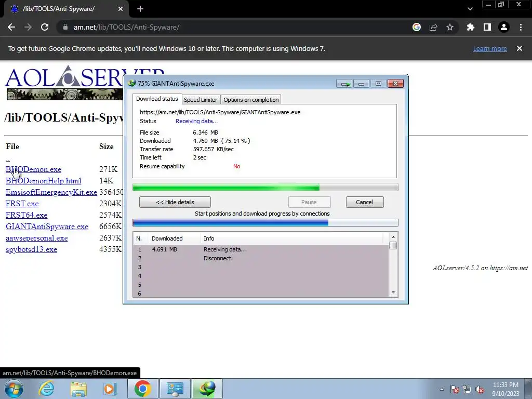Expand Chrome tab search chevron

pos(470,9)
